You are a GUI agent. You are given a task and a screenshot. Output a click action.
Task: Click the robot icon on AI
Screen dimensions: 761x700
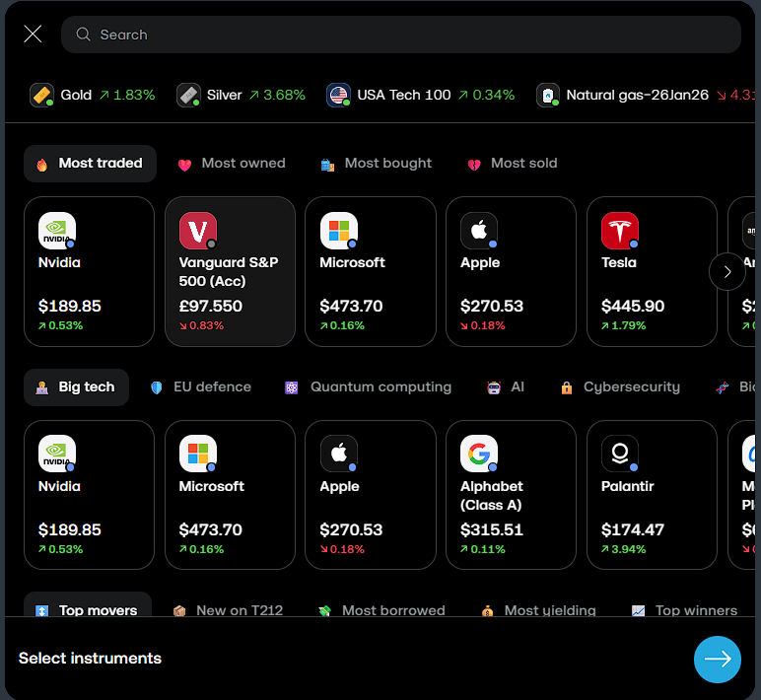(x=494, y=387)
